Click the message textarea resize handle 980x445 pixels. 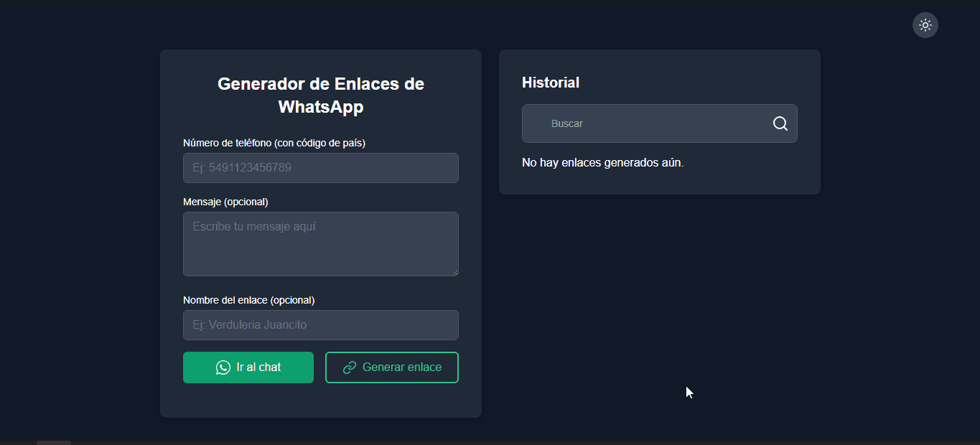tap(454, 271)
